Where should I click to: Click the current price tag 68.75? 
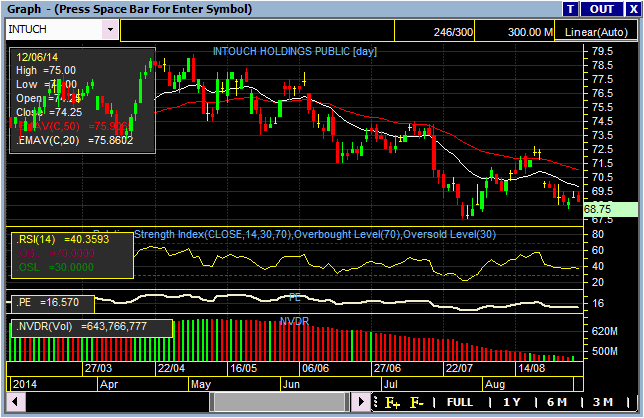pyautogui.click(x=611, y=209)
